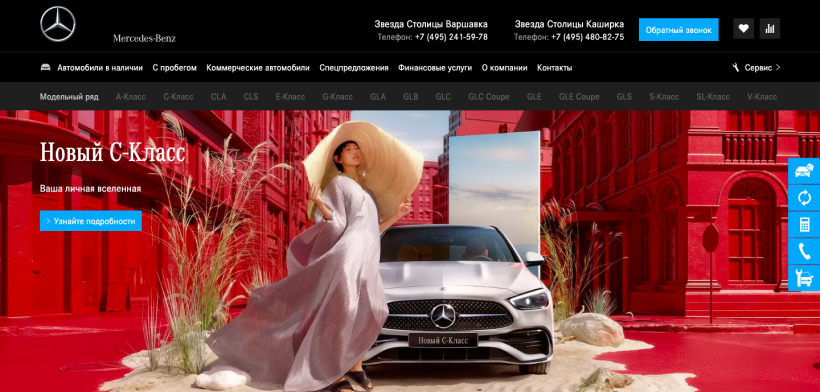
Task: Click the circular arrows trade-in sidebar icon
Action: (804, 198)
